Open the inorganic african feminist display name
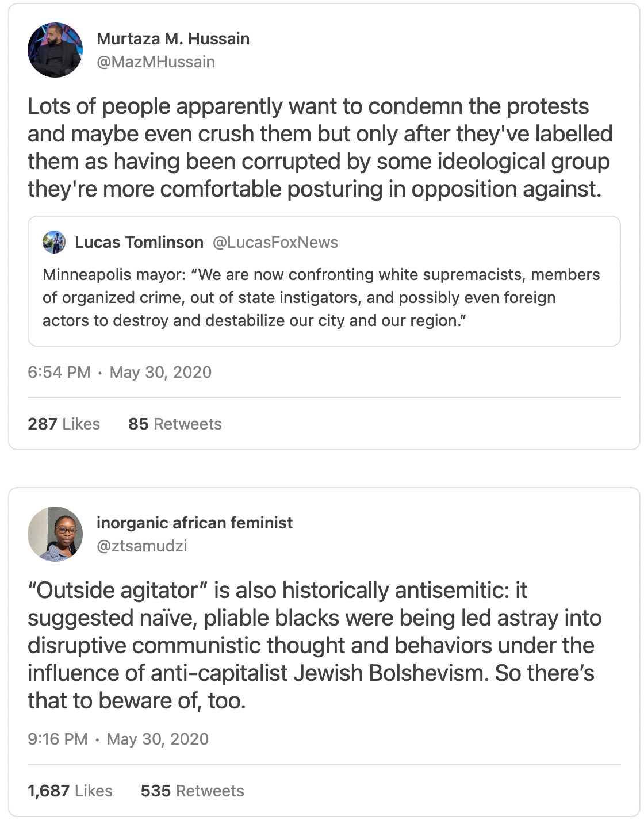This screenshot has width=644, height=828. coord(194,523)
